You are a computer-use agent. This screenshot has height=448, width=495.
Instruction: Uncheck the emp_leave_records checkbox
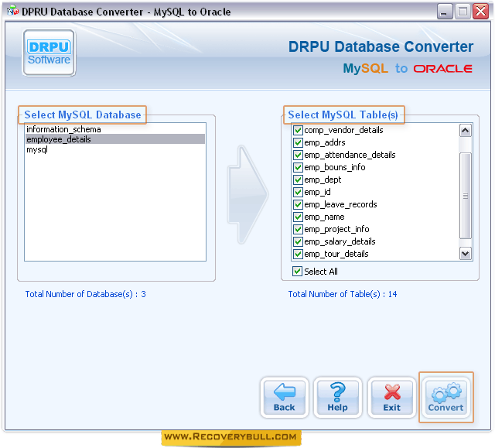click(x=298, y=204)
